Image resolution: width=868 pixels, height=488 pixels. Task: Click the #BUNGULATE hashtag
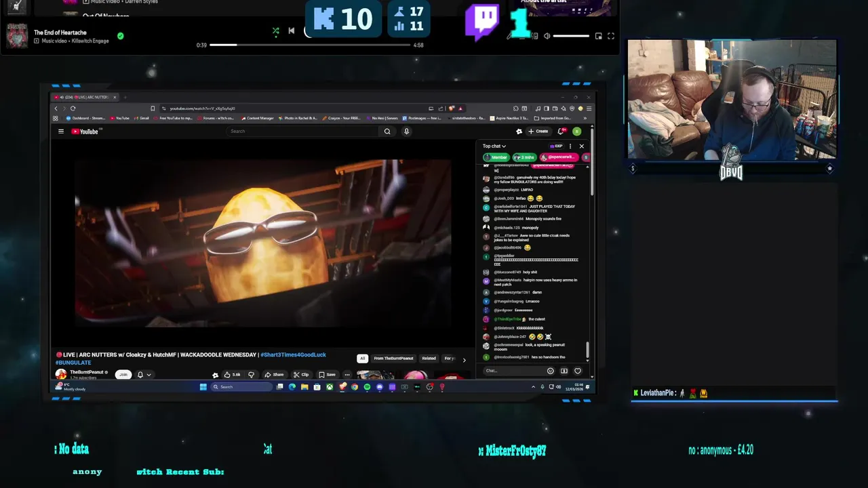[x=73, y=363]
